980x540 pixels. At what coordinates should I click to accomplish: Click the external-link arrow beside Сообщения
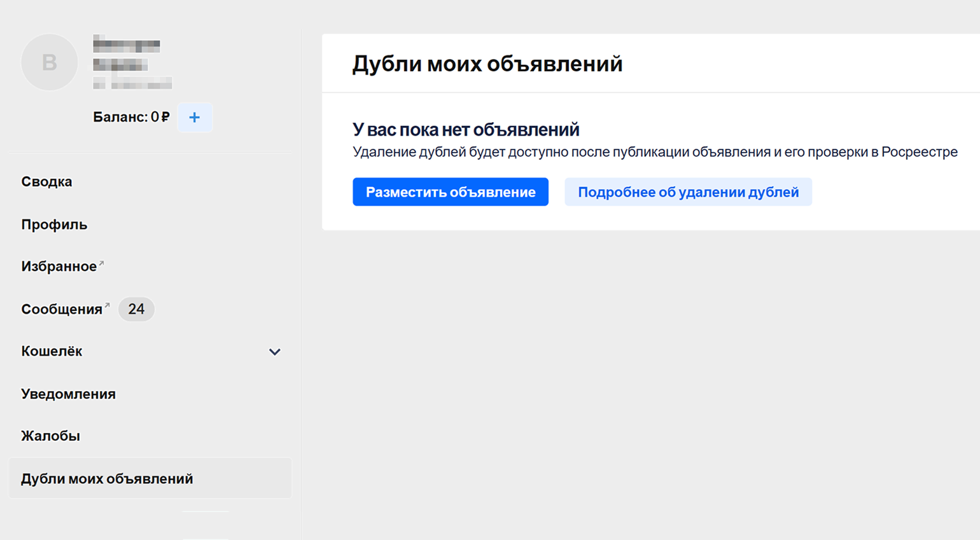click(x=107, y=306)
